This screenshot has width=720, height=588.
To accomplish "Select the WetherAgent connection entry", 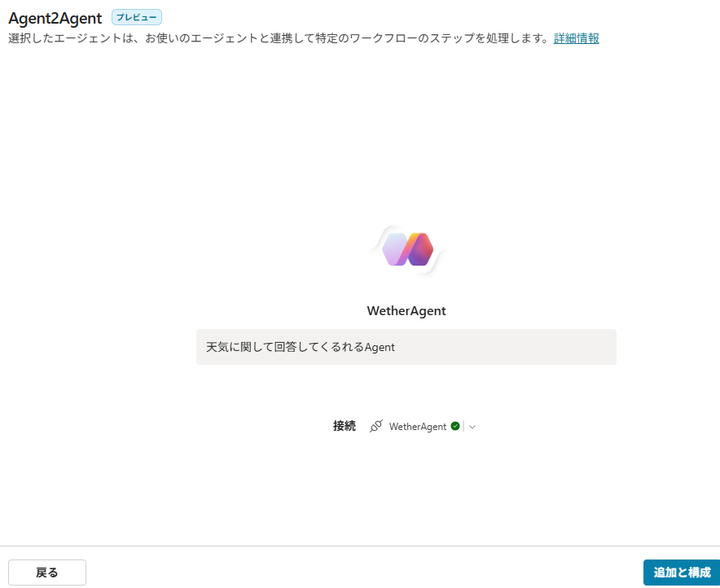I will coord(417,426).
